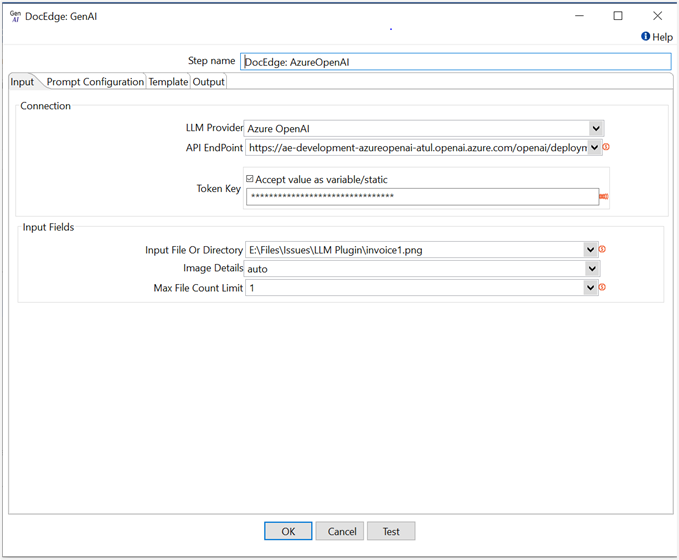The width and height of the screenshot is (679, 560).
Task: Expand the API EndPoint dropdown arrow
Action: (x=596, y=148)
